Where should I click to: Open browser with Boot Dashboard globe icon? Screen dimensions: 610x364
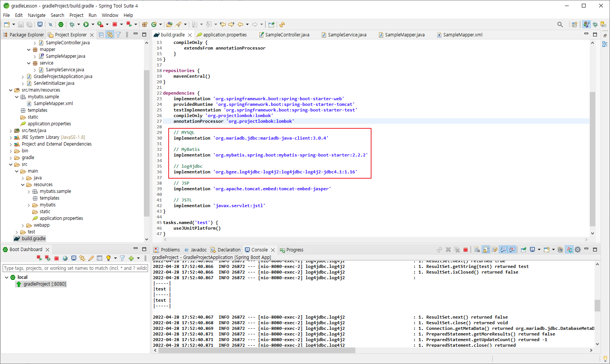(65, 258)
